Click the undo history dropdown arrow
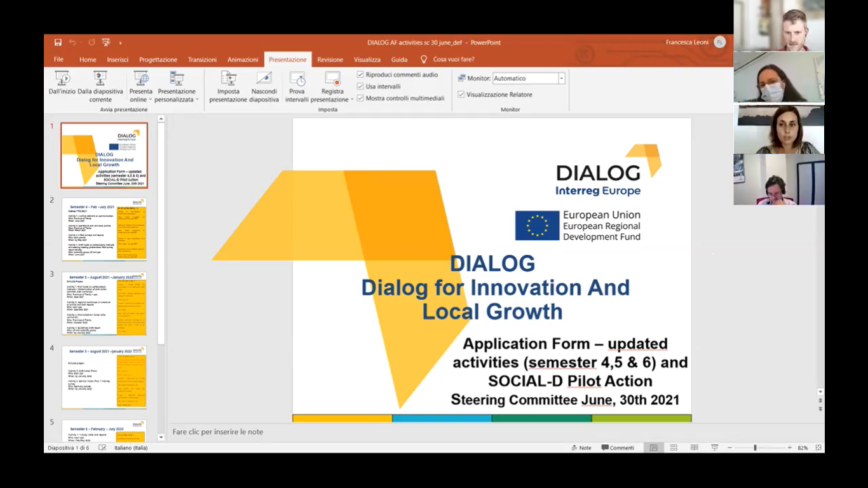This screenshot has height=488, width=868. coord(80,43)
